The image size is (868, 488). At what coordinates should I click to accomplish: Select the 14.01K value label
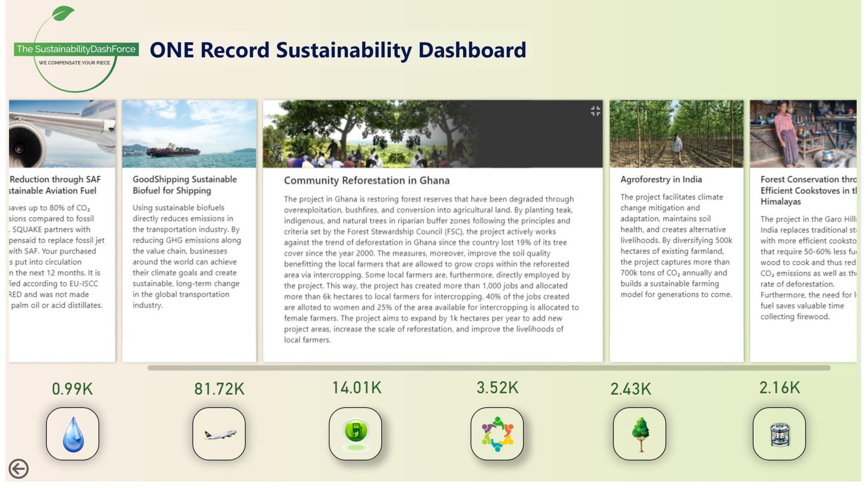pyautogui.click(x=357, y=388)
